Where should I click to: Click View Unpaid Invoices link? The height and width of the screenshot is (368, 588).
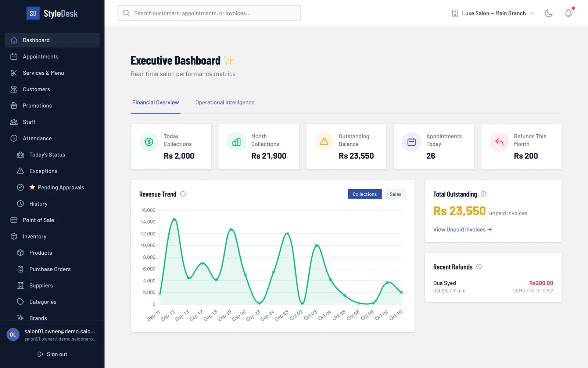(462, 230)
